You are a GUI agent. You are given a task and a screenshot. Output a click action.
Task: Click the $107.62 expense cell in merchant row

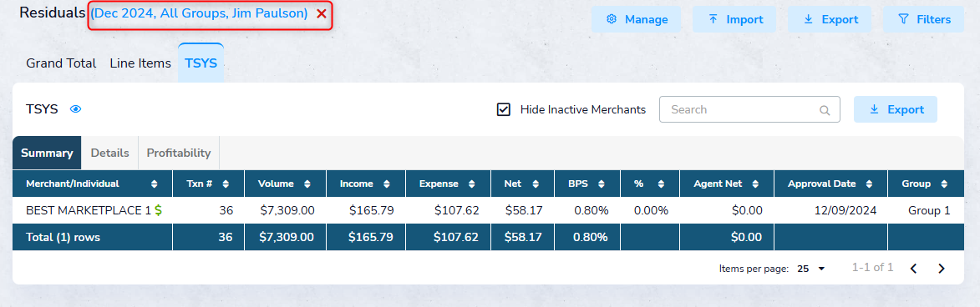click(456, 211)
